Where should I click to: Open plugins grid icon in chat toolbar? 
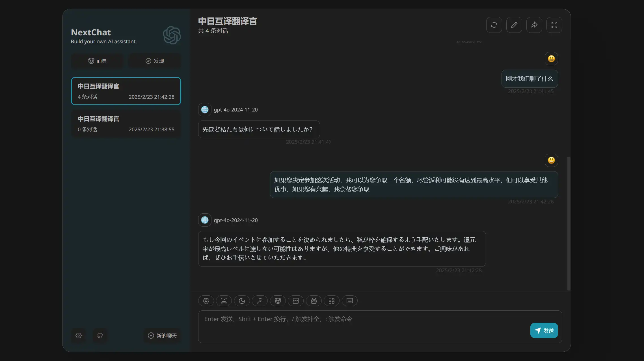tap(332, 300)
